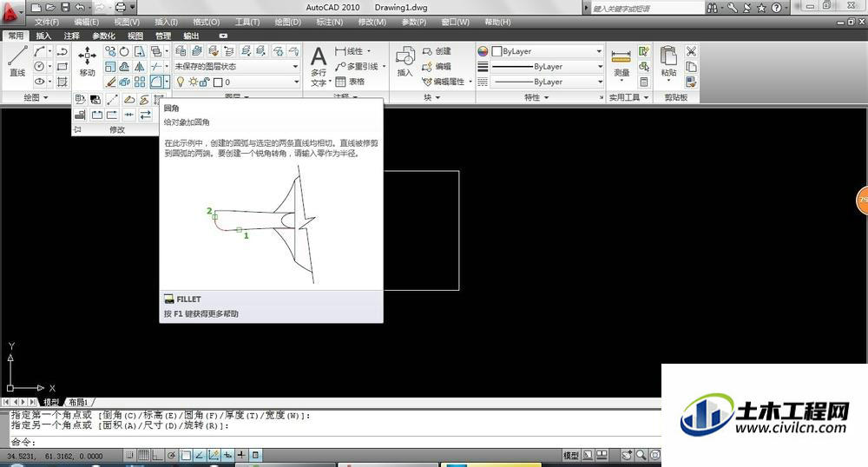868x467 pixels.
Task: Open the Fillet tool flyout arrow
Action: point(167,82)
